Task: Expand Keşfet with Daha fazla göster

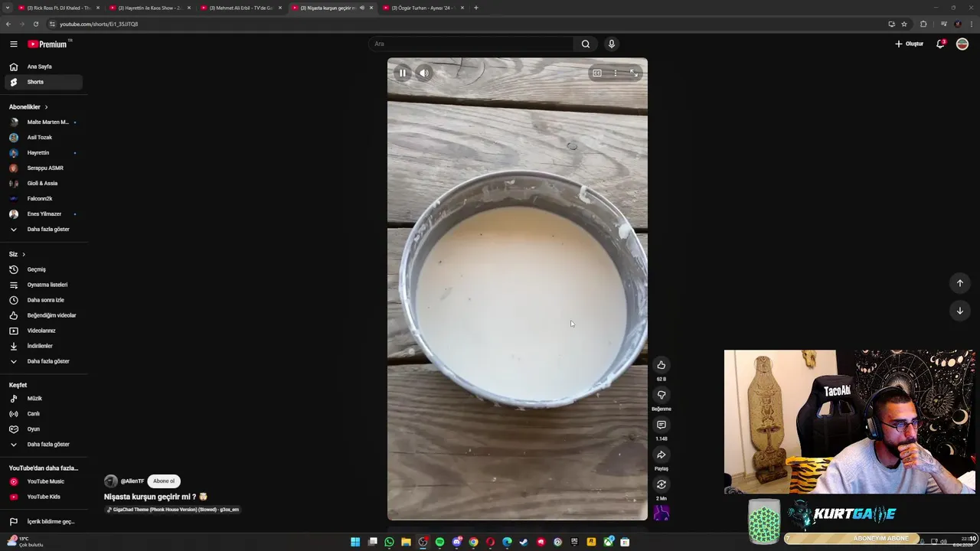Action: 44,445
